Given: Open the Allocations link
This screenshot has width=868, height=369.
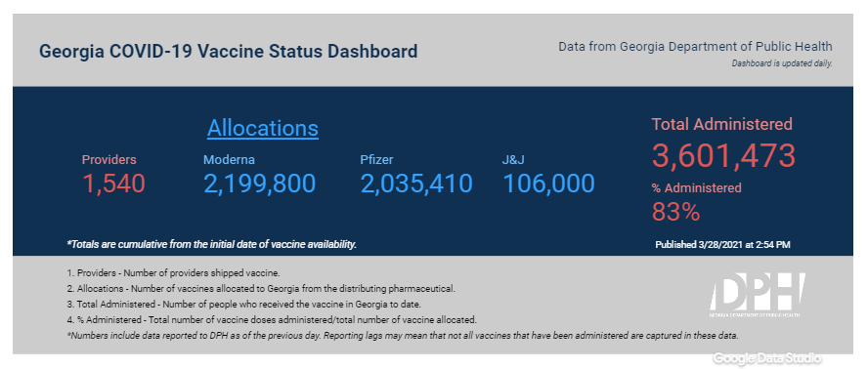Looking at the screenshot, I should tap(263, 128).
